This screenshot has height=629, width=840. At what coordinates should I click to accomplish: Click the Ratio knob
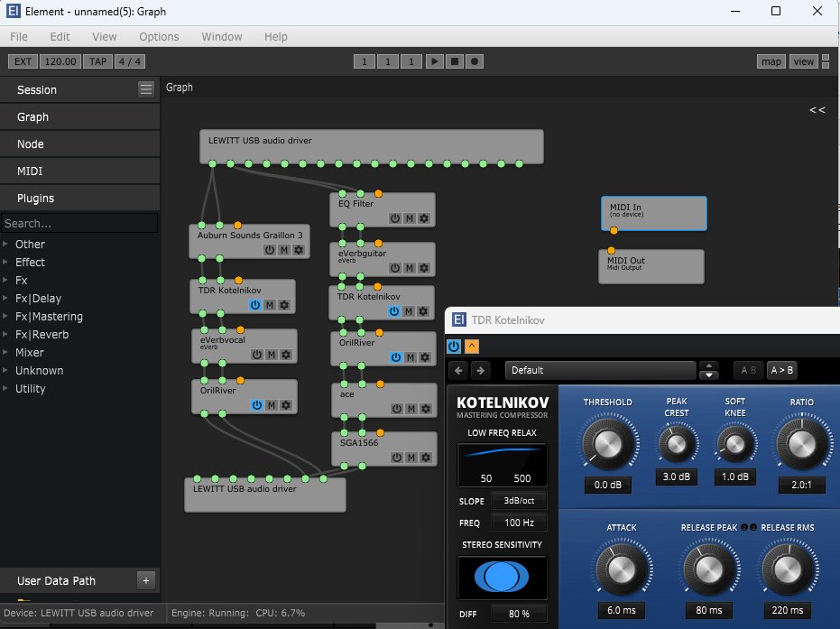tap(802, 444)
